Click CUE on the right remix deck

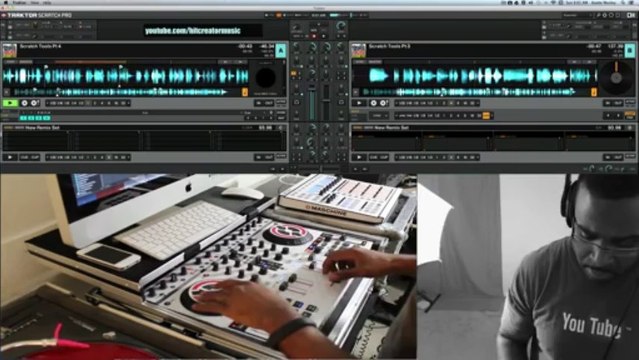(373, 157)
